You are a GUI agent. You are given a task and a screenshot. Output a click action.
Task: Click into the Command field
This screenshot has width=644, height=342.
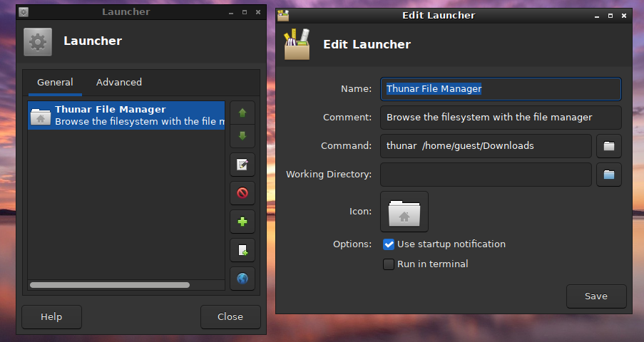[x=486, y=146]
